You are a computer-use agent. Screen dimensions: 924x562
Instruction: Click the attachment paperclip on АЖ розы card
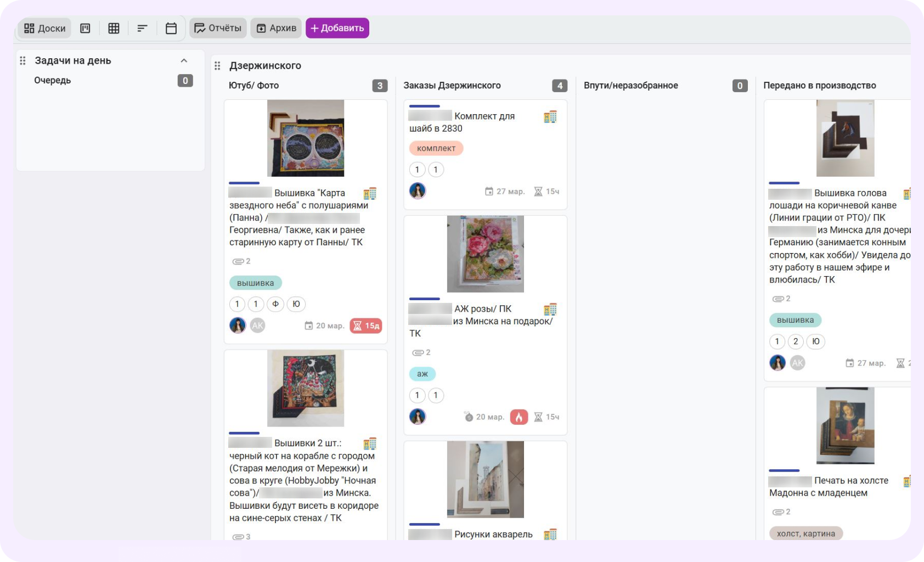[418, 352]
